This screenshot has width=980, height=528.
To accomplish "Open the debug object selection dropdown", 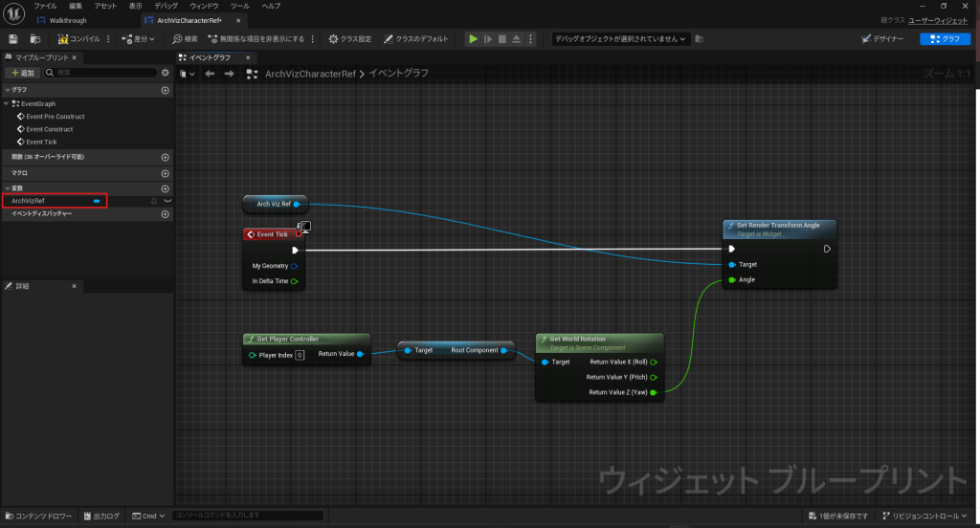I will click(620, 39).
